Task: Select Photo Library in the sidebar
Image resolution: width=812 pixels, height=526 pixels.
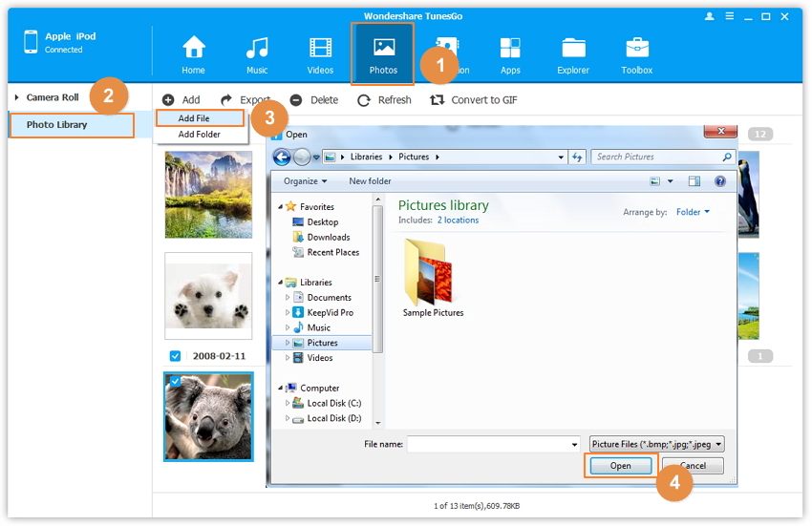Action: point(57,125)
